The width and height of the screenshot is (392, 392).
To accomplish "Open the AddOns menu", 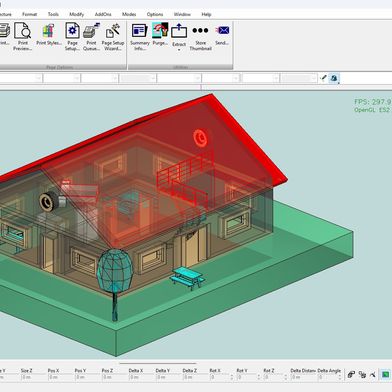I will (x=103, y=14).
